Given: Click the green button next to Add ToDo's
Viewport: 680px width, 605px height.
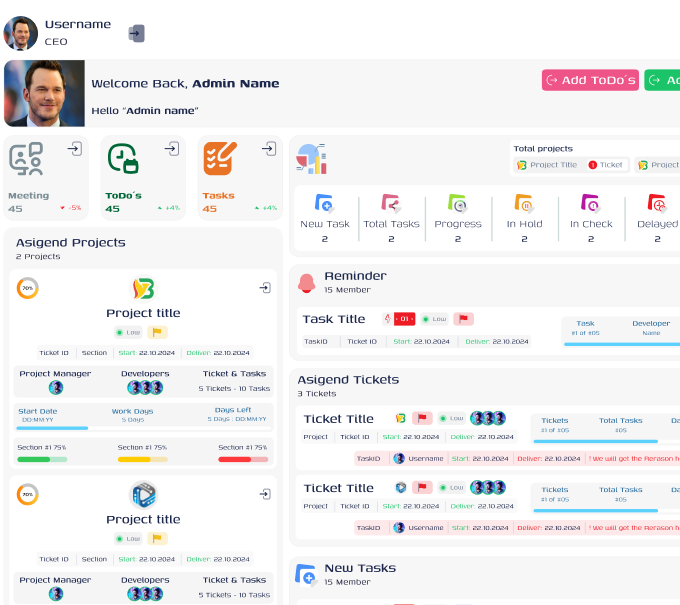Looking at the screenshot, I should [661, 80].
